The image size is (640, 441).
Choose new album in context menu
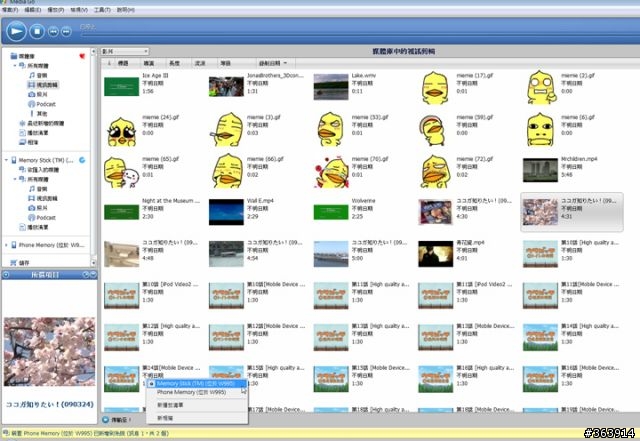point(197,418)
